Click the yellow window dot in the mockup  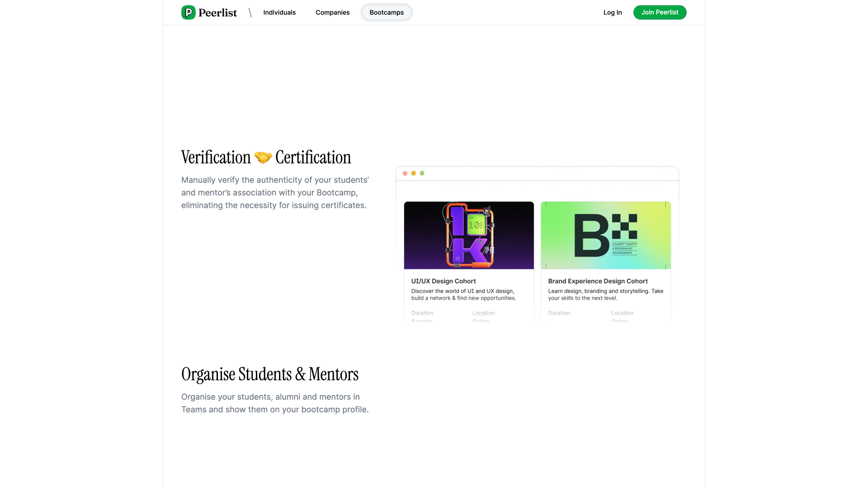click(x=413, y=173)
